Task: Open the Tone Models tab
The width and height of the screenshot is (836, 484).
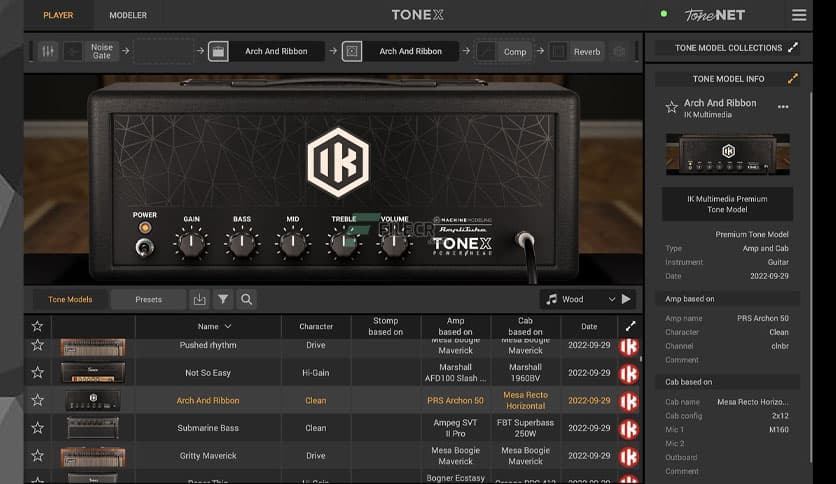Action: (70, 300)
